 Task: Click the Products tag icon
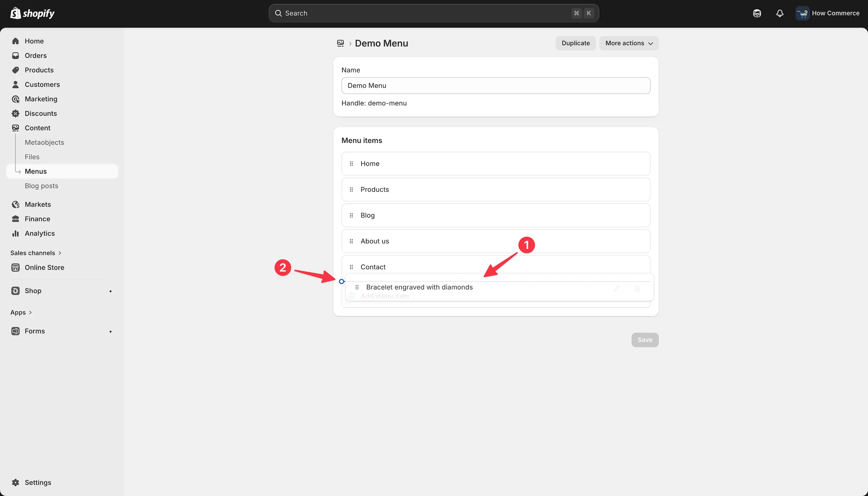[x=15, y=70]
